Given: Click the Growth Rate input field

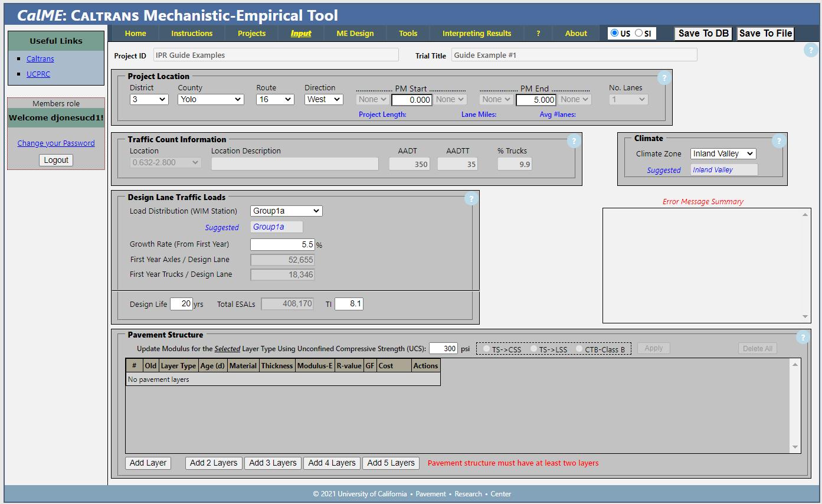Looking at the screenshot, I should pyautogui.click(x=283, y=244).
